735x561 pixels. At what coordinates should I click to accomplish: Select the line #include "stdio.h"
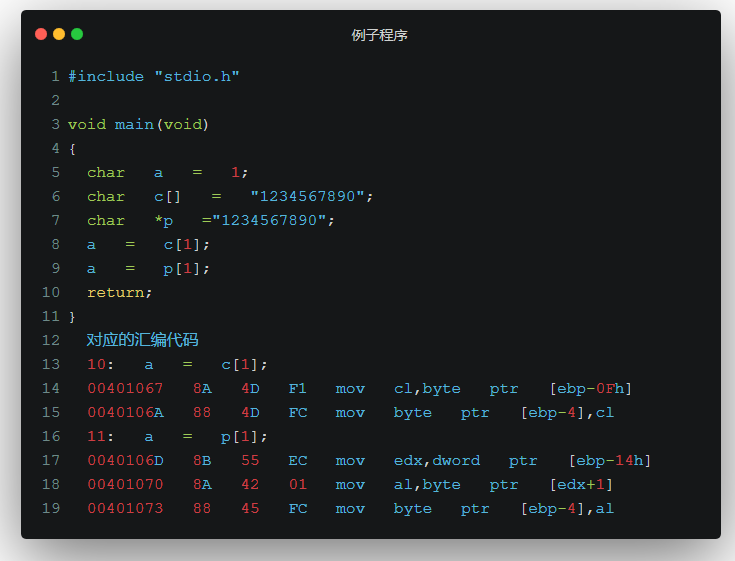(x=154, y=76)
